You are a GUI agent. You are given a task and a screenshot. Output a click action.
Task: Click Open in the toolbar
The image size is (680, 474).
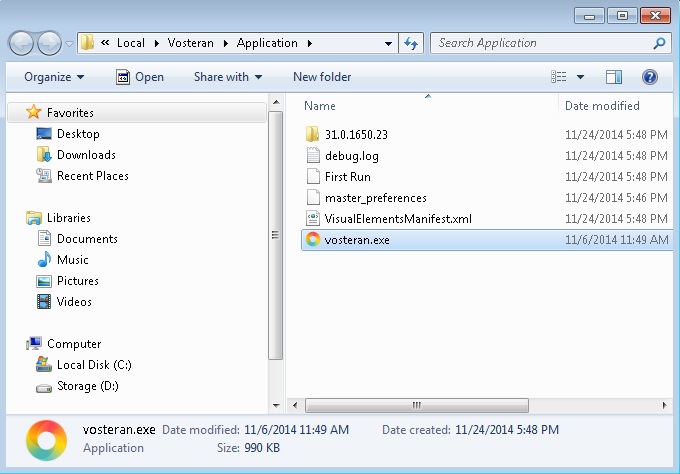[x=140, y=77]
